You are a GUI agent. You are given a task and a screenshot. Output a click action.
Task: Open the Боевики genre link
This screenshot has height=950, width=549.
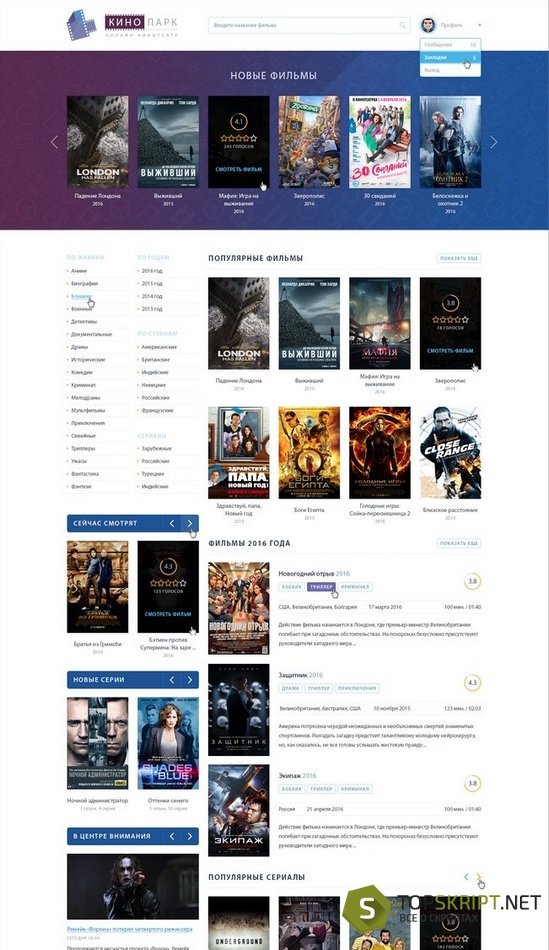click(81, 296)
